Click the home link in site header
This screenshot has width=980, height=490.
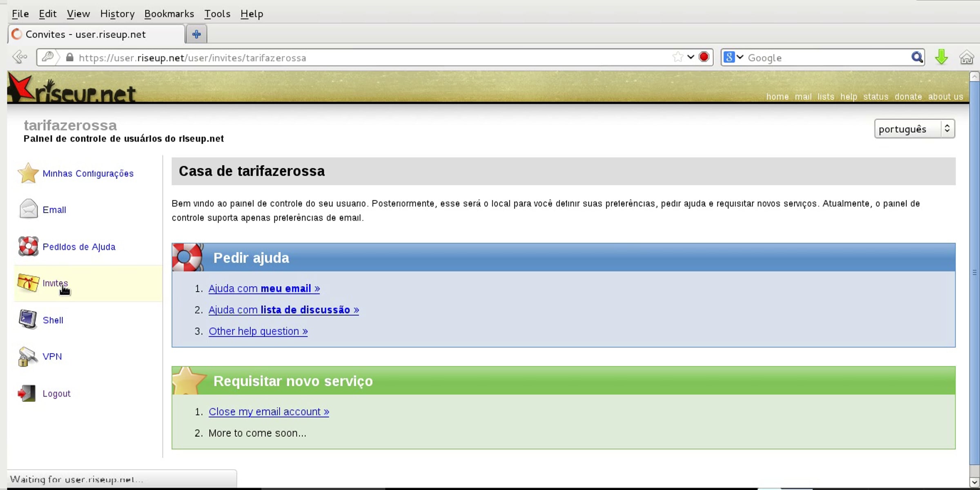click(x=777, y=97)
